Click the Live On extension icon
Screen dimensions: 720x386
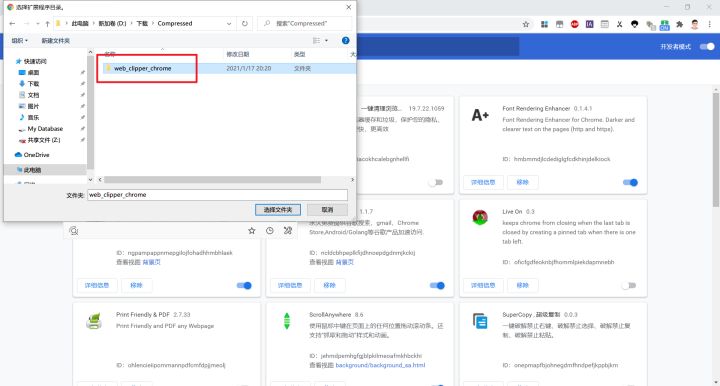[480, 217]
